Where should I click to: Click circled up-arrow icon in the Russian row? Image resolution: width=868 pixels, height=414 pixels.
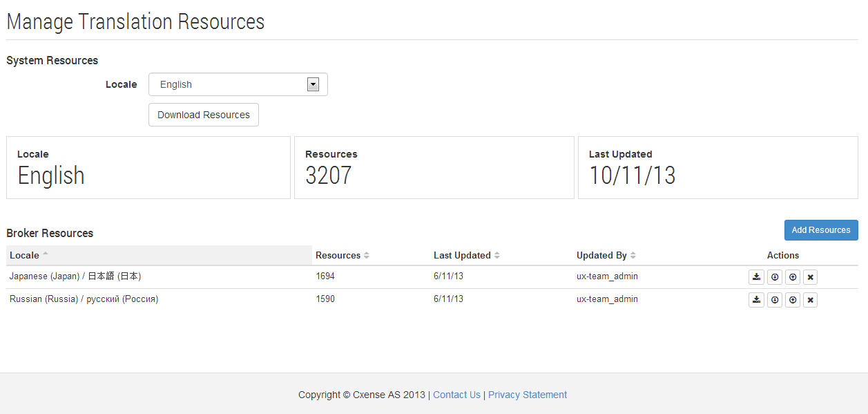(793, 300)
